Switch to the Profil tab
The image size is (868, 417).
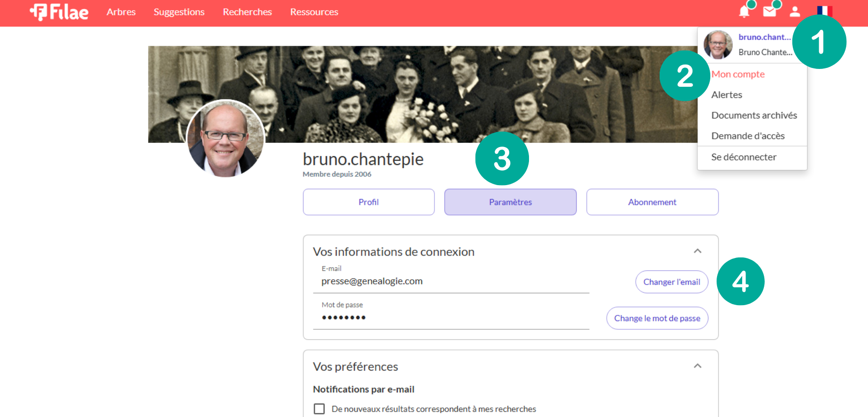click(368, 202)
